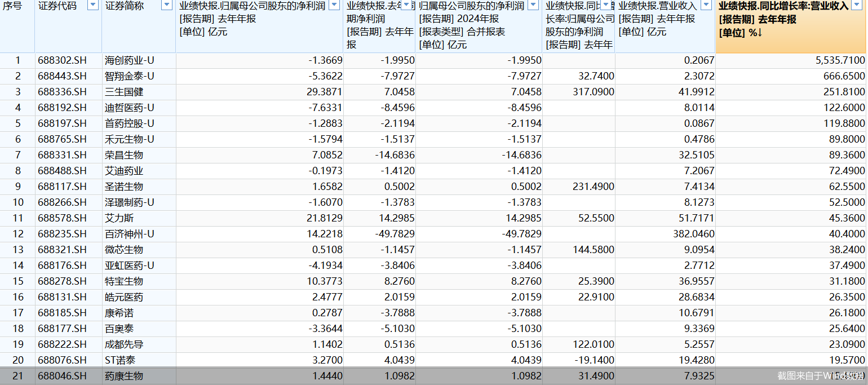
Task: Open filter dropdown on highlighted 同比增长率:营业收入 column
Action: click(x=860, y=6)
